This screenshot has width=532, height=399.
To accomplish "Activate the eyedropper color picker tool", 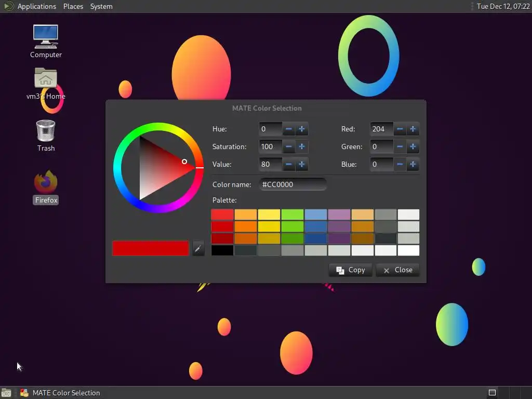I will [x=198, y=249].
